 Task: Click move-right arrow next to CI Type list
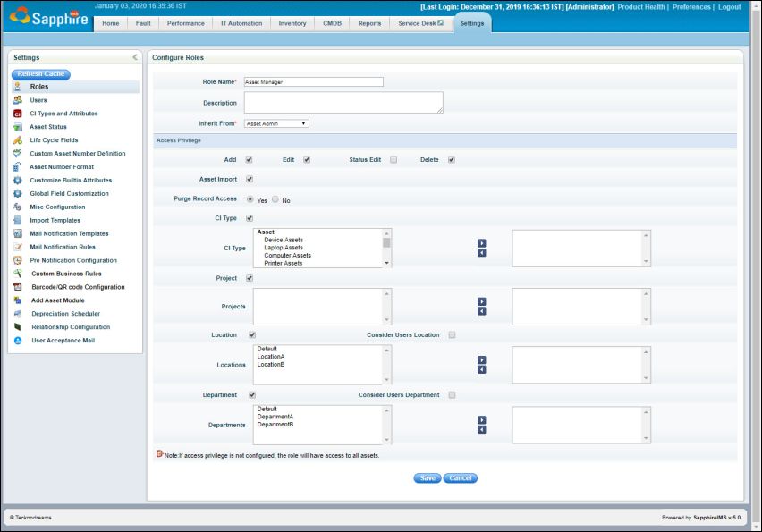click(481, 242)
